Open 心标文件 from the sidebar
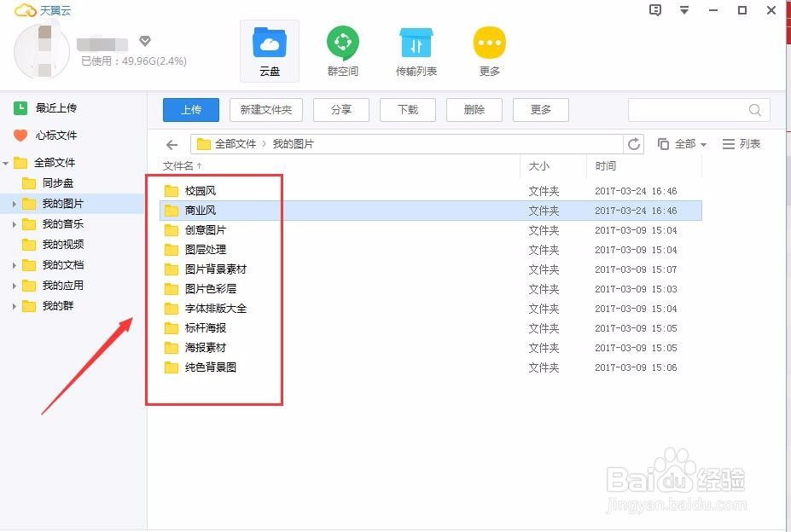The width and height of the screenshot is (791, 532). (x=57, y=135)
